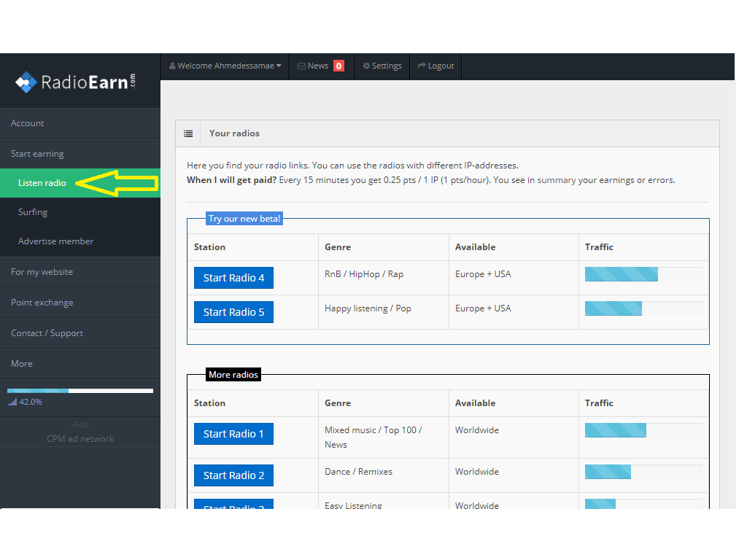Click Worldwide in the Radio 1 row

pos(477,430)
